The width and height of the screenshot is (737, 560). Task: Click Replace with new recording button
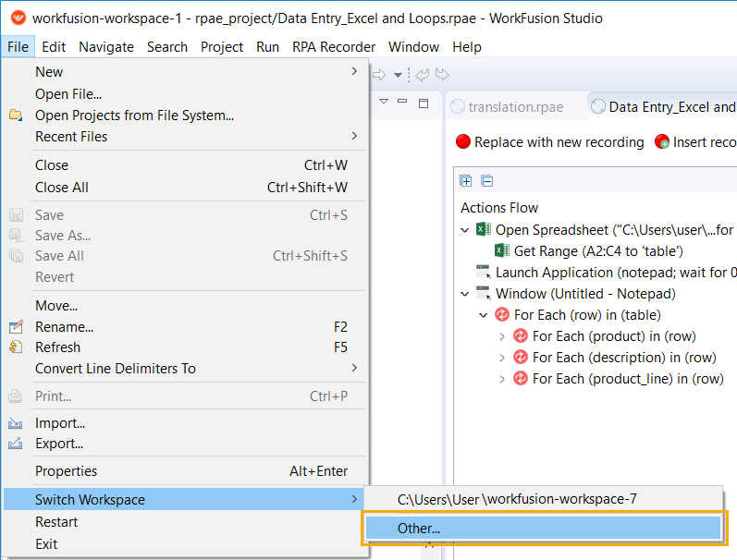pos(549,142)
